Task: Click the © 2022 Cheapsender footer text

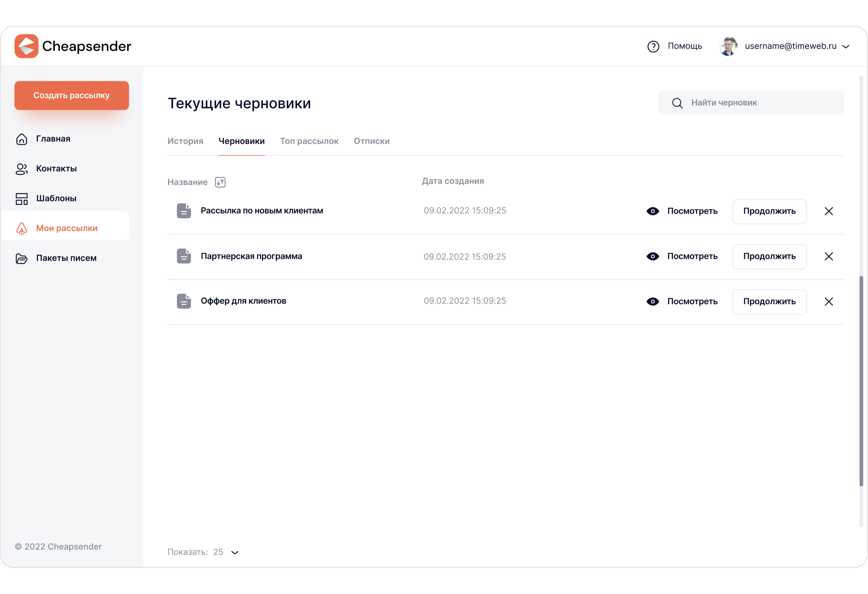Action: tap(58, 547)
